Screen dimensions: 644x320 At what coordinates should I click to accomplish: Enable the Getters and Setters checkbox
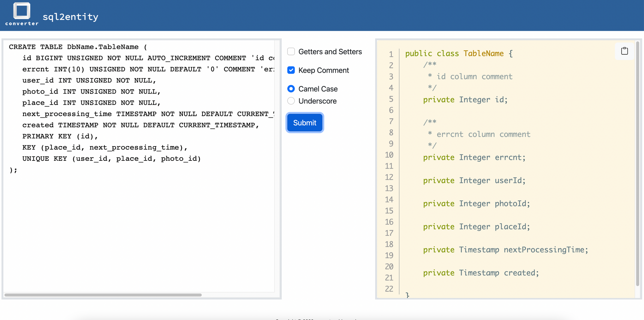tap(291, 51)
